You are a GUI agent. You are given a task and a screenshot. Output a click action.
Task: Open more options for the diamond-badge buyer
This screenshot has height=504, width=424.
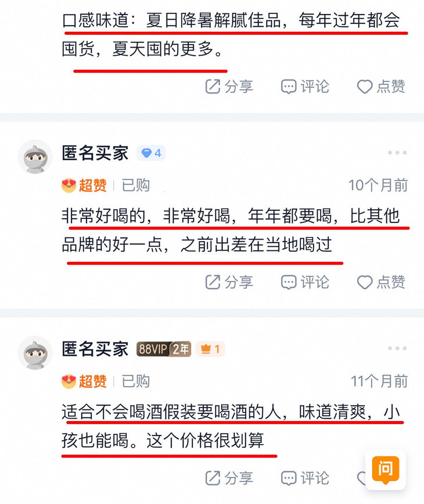(x=397, y=153)
